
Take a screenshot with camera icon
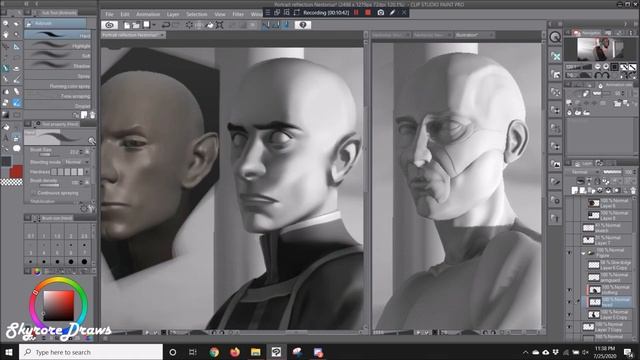coord(380,13)
